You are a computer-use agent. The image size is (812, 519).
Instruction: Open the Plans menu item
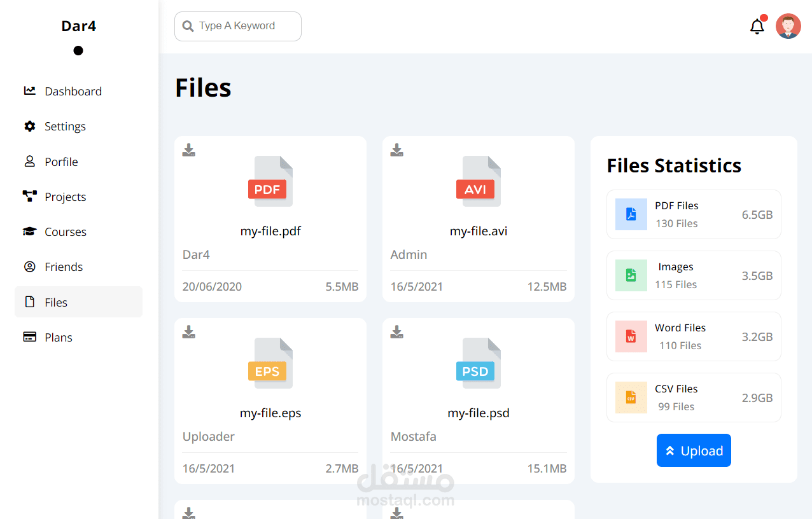pyautogui.click(x=78, y=337)
